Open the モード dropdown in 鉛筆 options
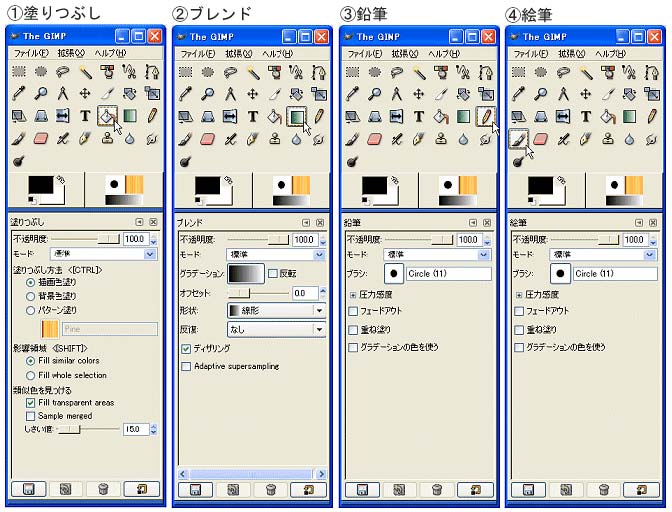672x512 pixels. (437, 255)
